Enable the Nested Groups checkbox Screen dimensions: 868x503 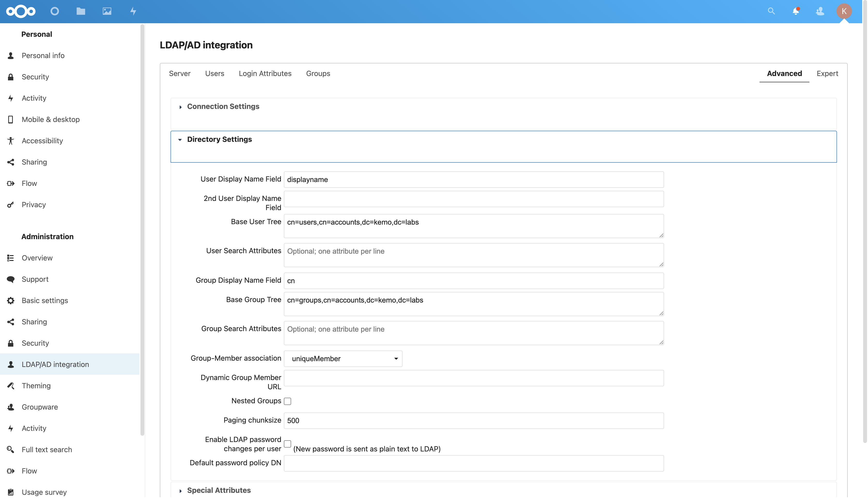288,401
